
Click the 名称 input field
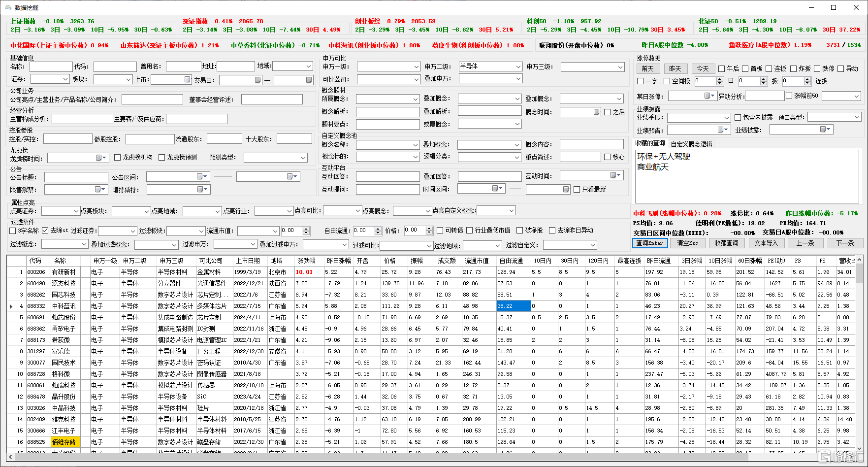click(x=51, y=67)
